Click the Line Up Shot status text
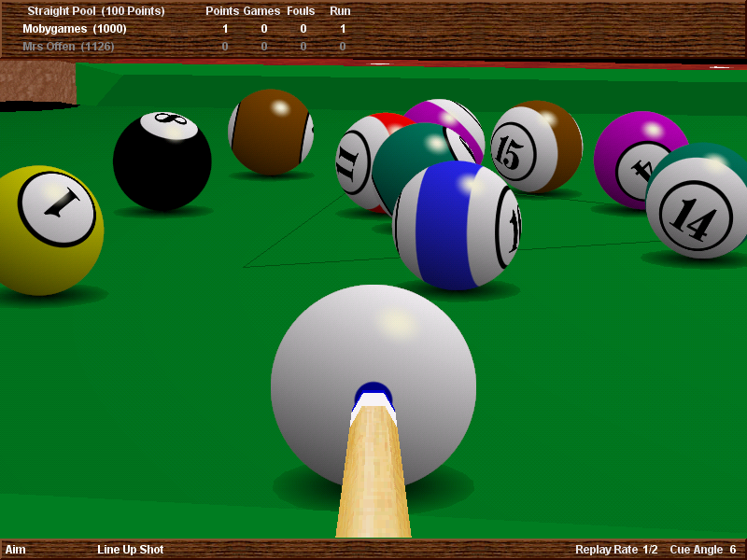The height and width of the screenshot is (560, 747). click(x=130, y=550)
